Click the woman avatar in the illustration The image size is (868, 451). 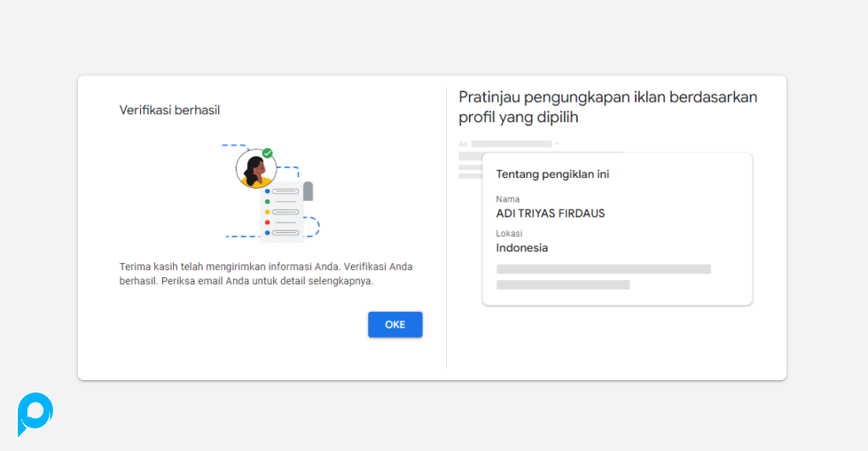click(x=254, y=169)
